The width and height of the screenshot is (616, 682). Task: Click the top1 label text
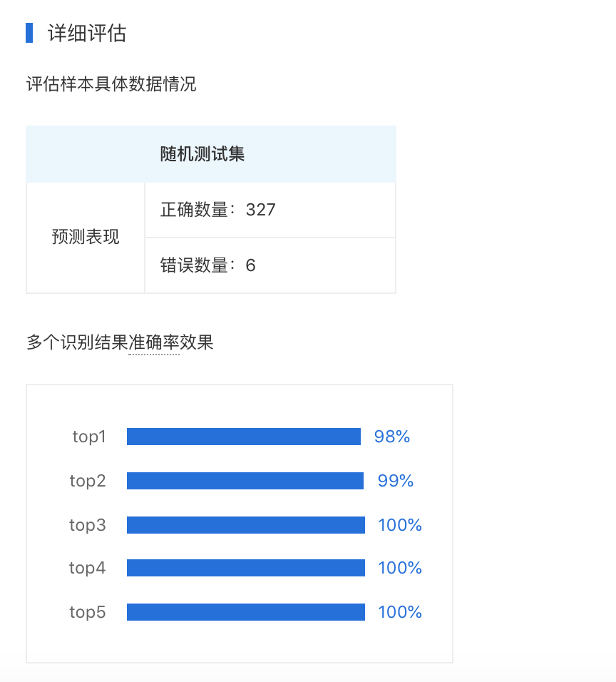tap(89, 437)
